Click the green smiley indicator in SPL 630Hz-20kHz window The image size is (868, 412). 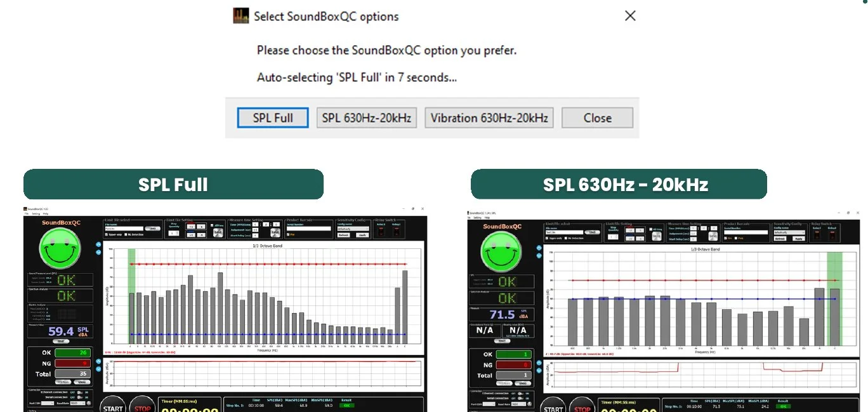point(502,253)
